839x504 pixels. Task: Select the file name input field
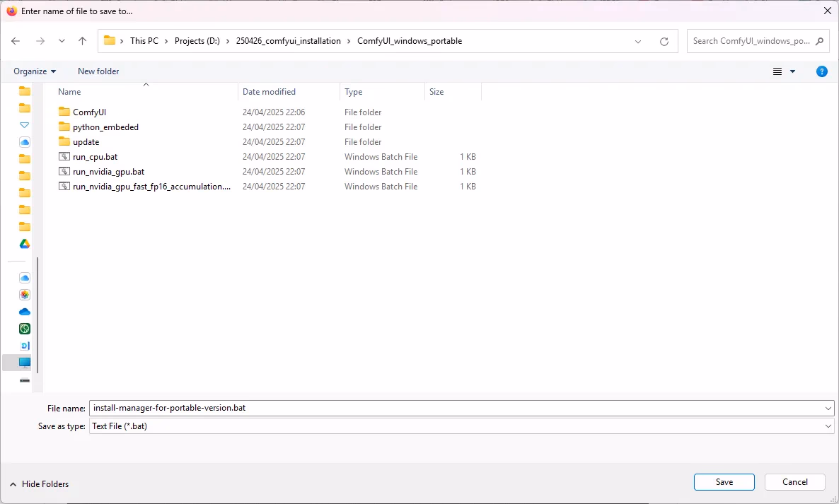(x=424, y=408)
